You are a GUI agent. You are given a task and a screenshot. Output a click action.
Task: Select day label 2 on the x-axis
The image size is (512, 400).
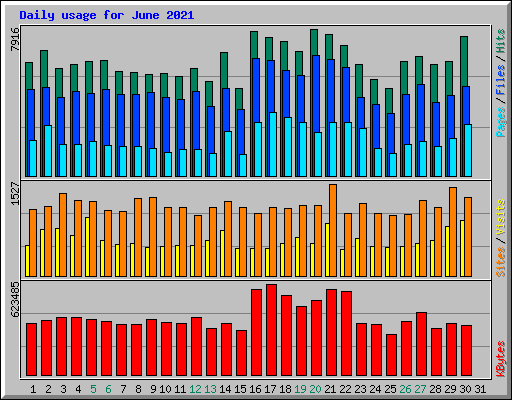coord(48,389)
